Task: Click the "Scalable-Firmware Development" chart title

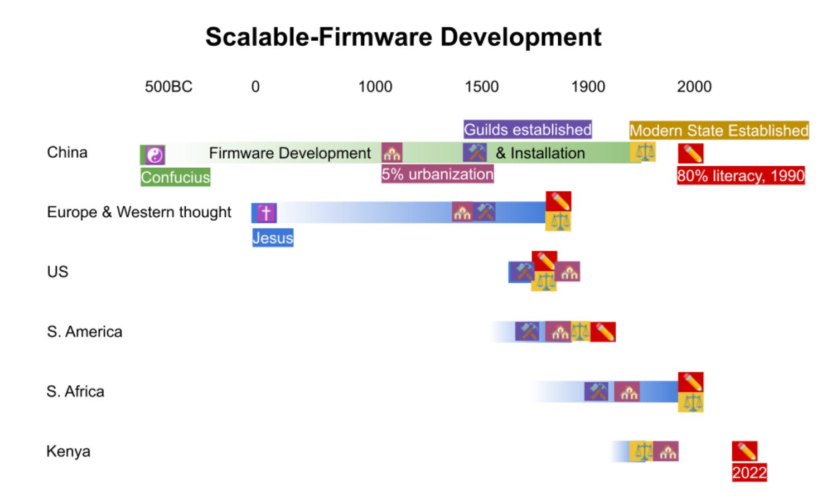Action: click(x=403, y=37)
